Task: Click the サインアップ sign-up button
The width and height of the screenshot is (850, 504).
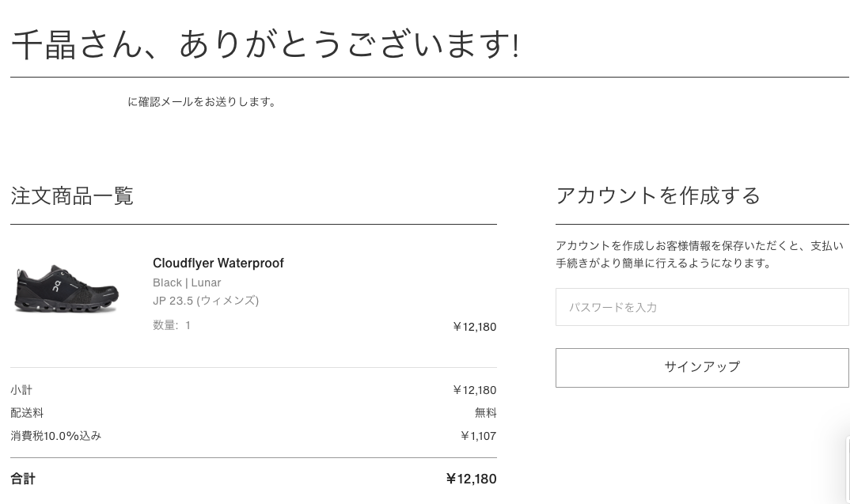Action: [701, 367]
